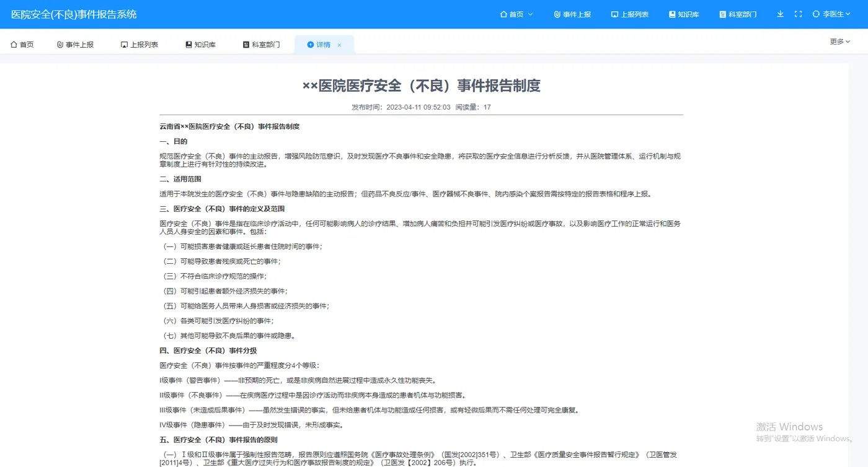Open the 李医生 user dropdown menu

[x=833, y=14]
